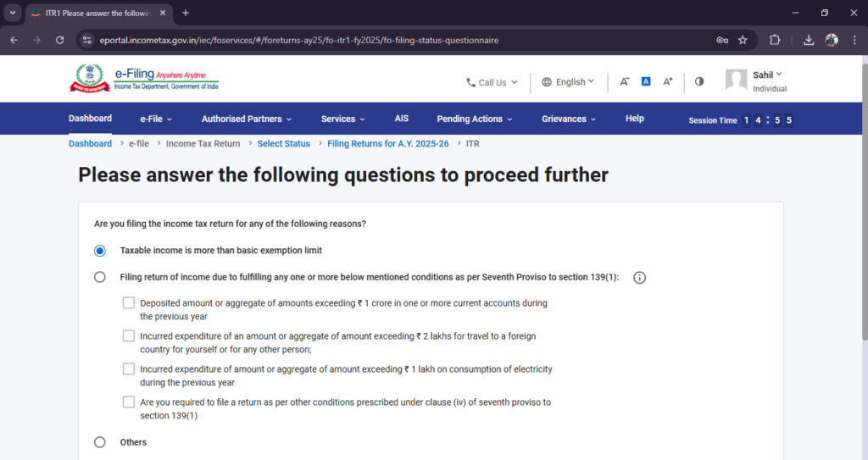The image size is (868, 460).
Task: Bookmark this page with the star icon
Action: coord(743,40)
